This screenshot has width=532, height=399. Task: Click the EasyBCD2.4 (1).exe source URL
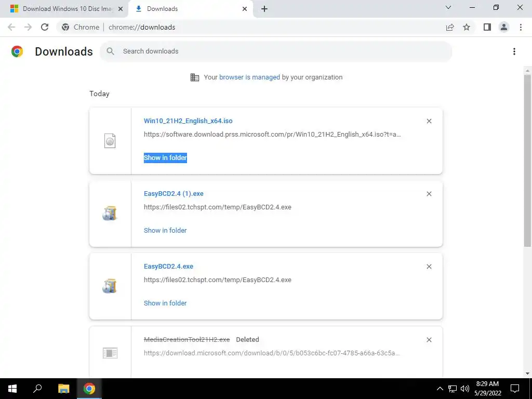click(x=218, y=207)
